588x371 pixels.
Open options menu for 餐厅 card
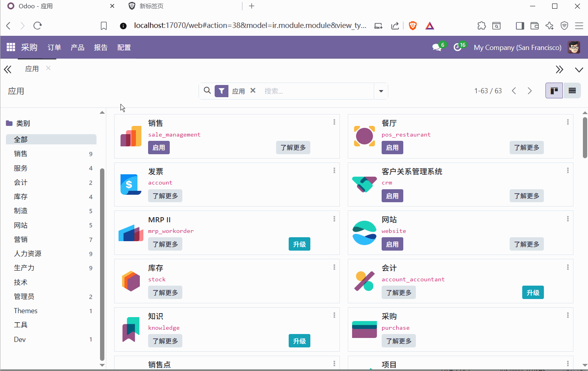click(568, 122)
